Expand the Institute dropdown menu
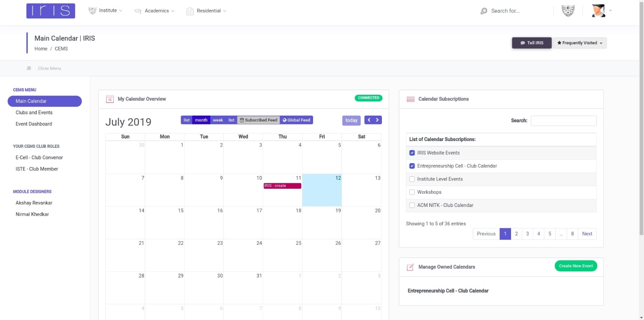Image resolution: width=644 pixels, height=320 pixels. click(106, 11)
